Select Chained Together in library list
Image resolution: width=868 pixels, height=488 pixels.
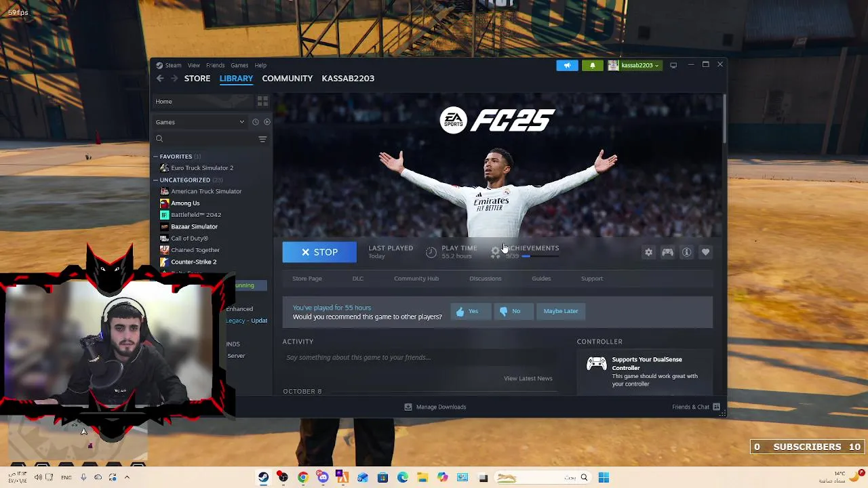[x=195, y=250]
